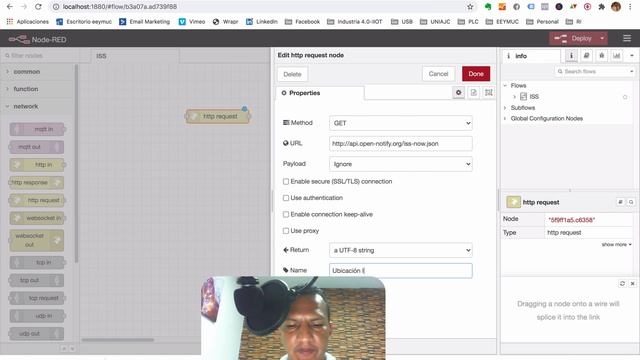The image size is (640, 360).
Task: Open sidebar tabs dropdown arrow
Action: 632,56
